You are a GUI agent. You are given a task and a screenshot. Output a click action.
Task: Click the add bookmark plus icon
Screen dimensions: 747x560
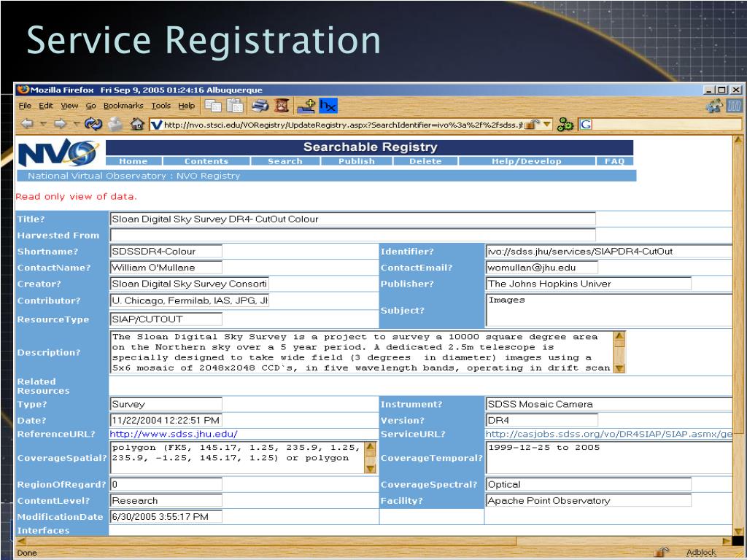tap(306, 106)
